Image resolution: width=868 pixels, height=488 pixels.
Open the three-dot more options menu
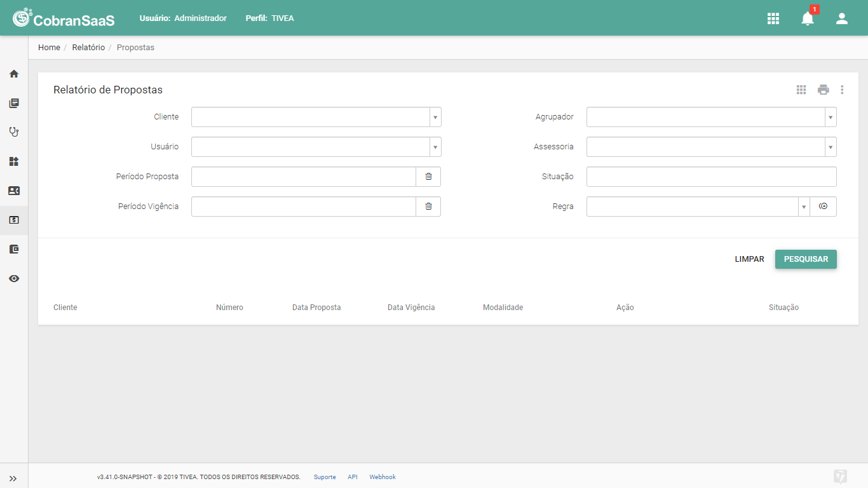click(842, 90)
